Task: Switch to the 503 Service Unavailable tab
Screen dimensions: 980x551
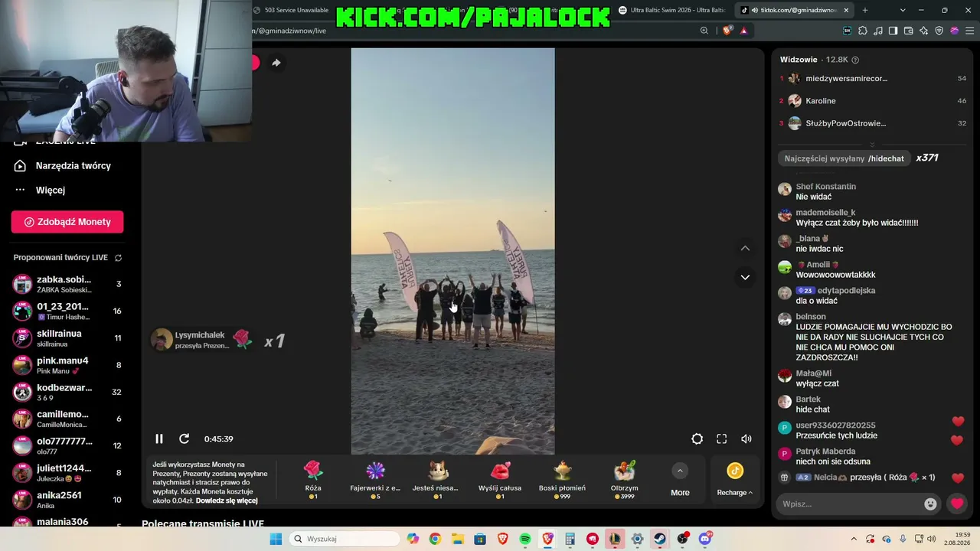Action: pos(291,10)
